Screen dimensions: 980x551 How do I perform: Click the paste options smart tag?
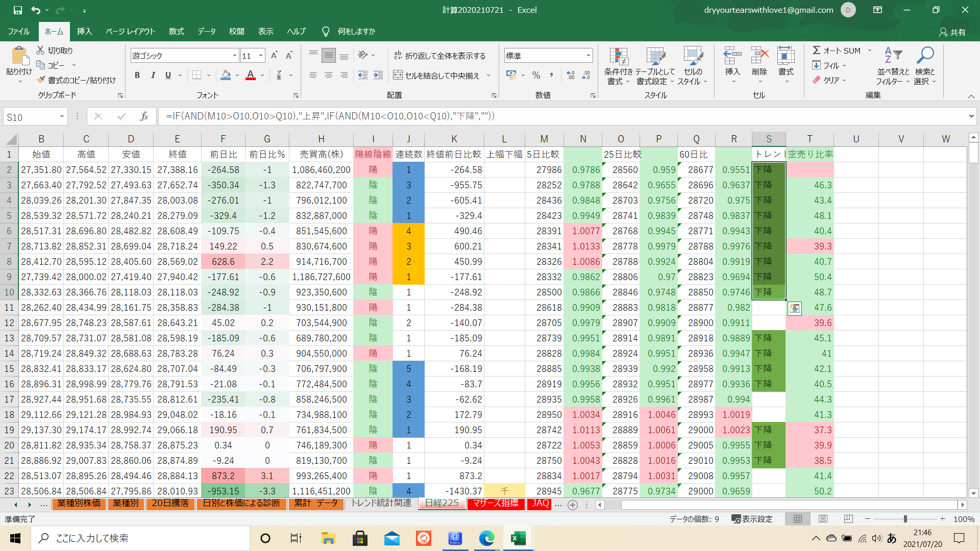click(794, 308)
